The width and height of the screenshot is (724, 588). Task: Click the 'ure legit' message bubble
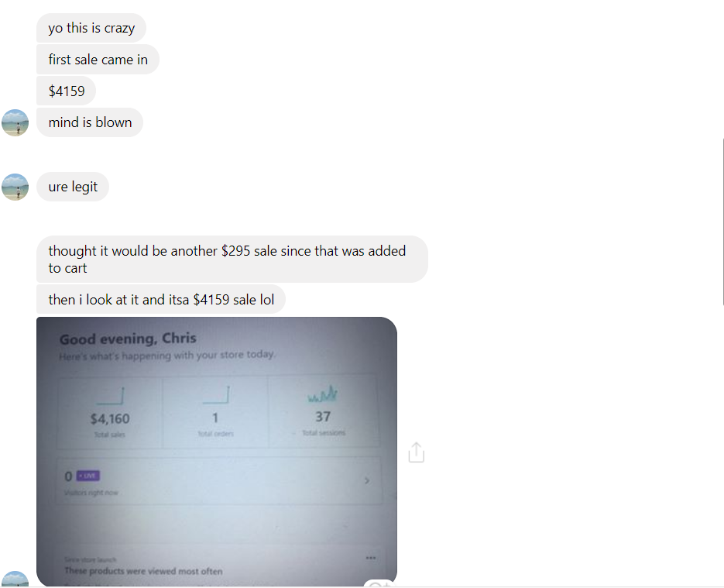(73, 187)
